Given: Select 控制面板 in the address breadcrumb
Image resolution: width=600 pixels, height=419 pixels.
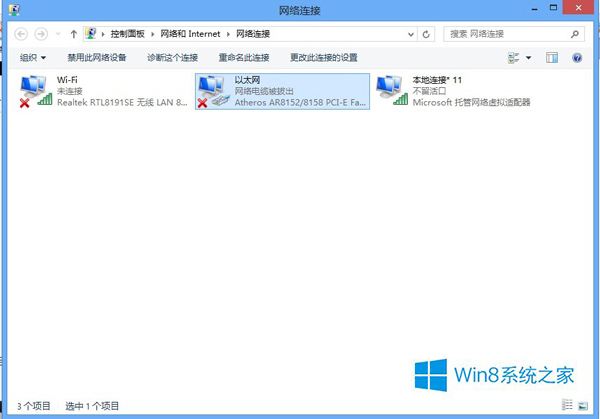Looking at the screenshot, I should (127, 34).
